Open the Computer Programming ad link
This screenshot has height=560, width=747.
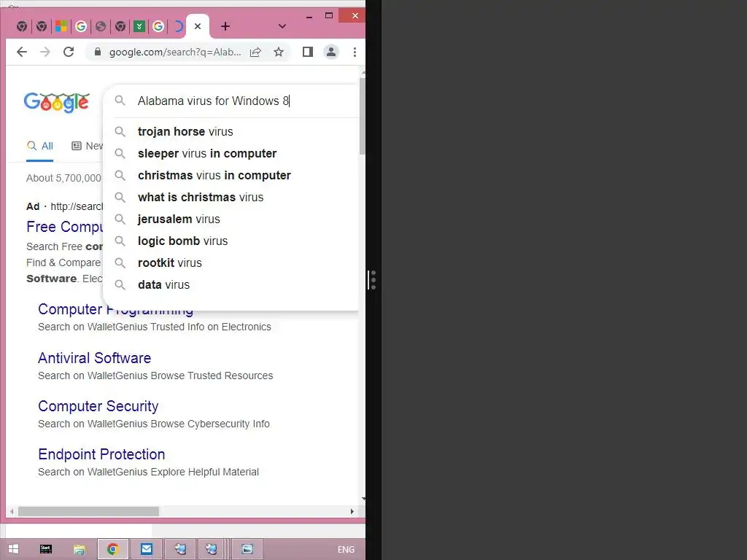pos(115,309)
